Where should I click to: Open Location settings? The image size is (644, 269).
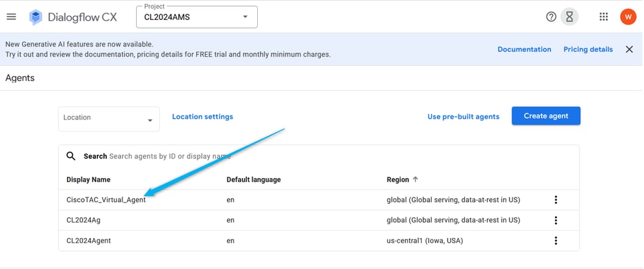[x=202, y=117]
